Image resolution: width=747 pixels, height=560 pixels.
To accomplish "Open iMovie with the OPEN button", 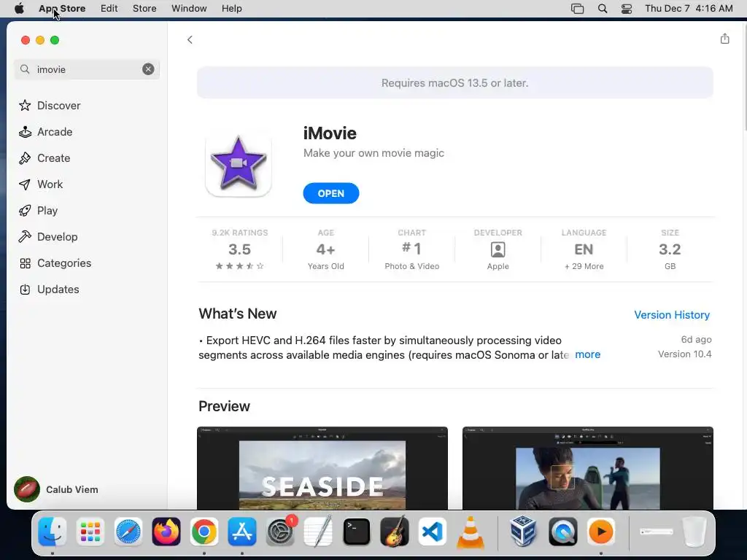I will 331,193.
